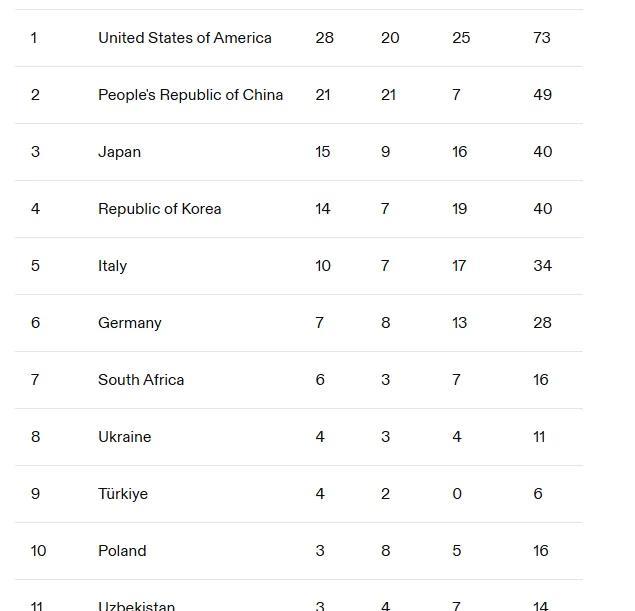Select rank number 7 beside South Africa
635x611 pixels.
35,380
